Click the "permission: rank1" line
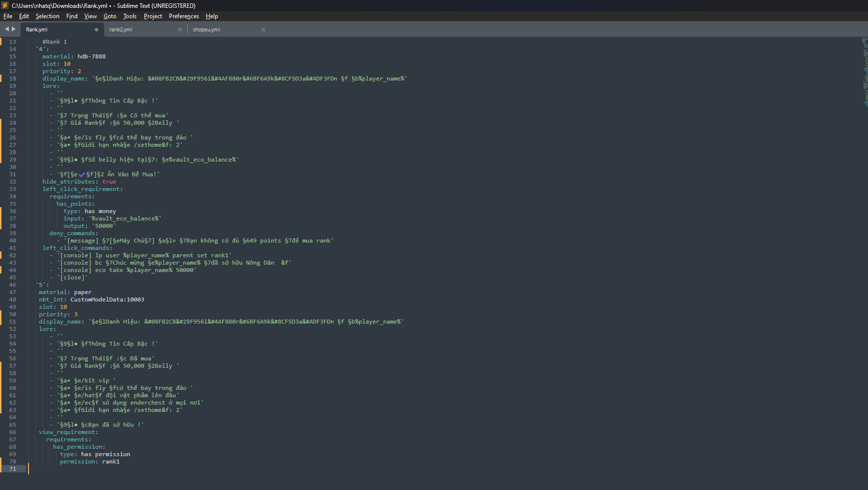 [90, 462]
